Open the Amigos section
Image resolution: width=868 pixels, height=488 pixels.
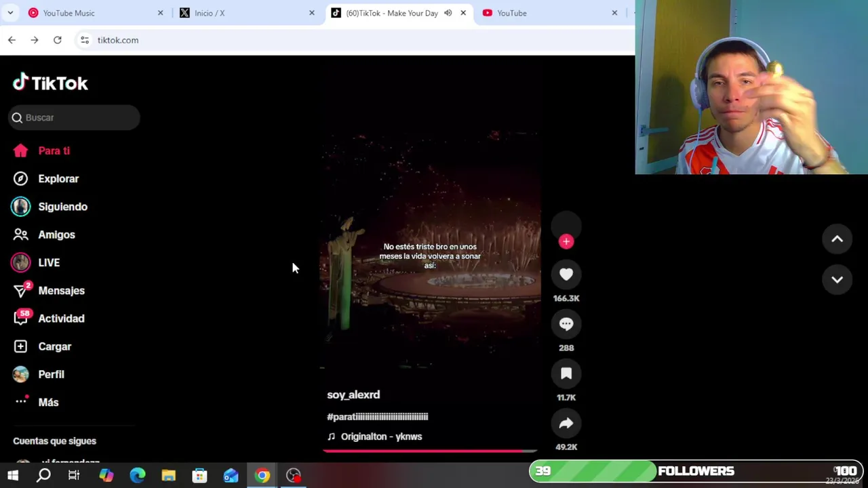[45, 235]
